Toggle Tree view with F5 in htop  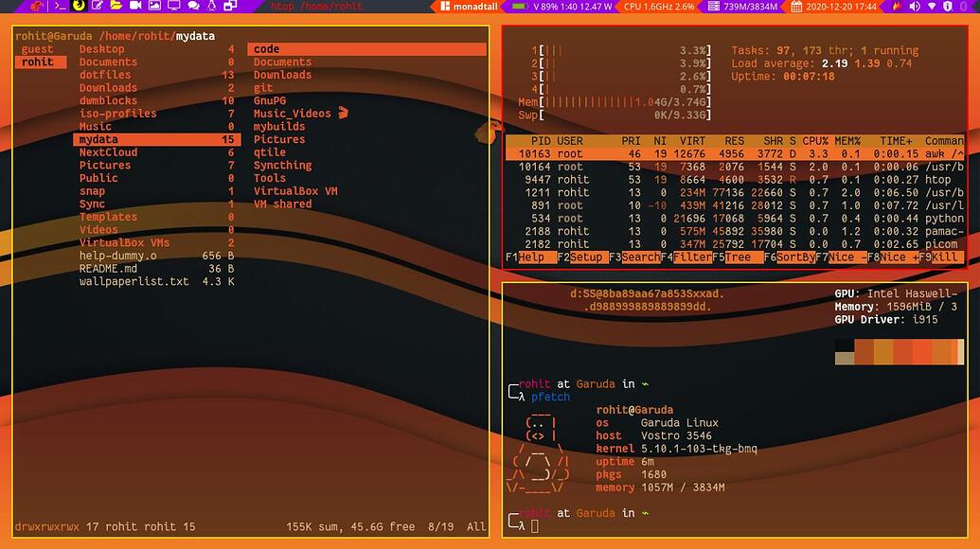coord(738,257)
